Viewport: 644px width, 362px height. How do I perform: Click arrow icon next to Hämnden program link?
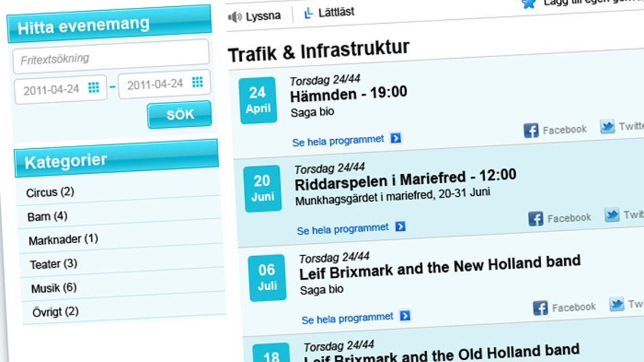[x=395, y=138]
